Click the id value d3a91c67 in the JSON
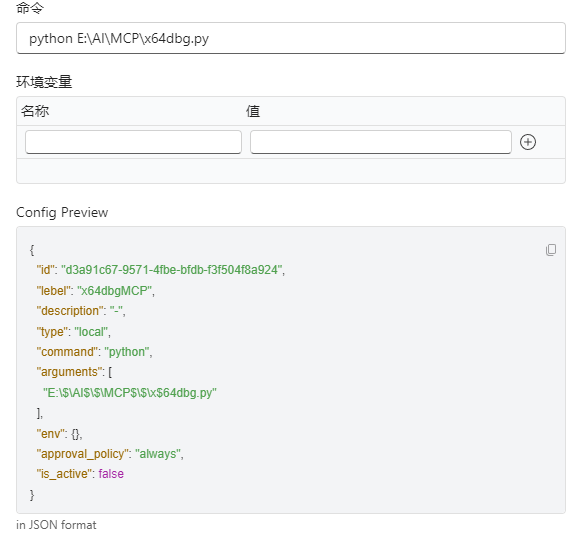 (x=172, y=270)
